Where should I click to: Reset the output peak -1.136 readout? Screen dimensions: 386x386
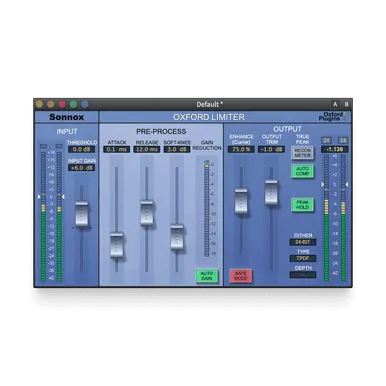(x=335, y=149)
